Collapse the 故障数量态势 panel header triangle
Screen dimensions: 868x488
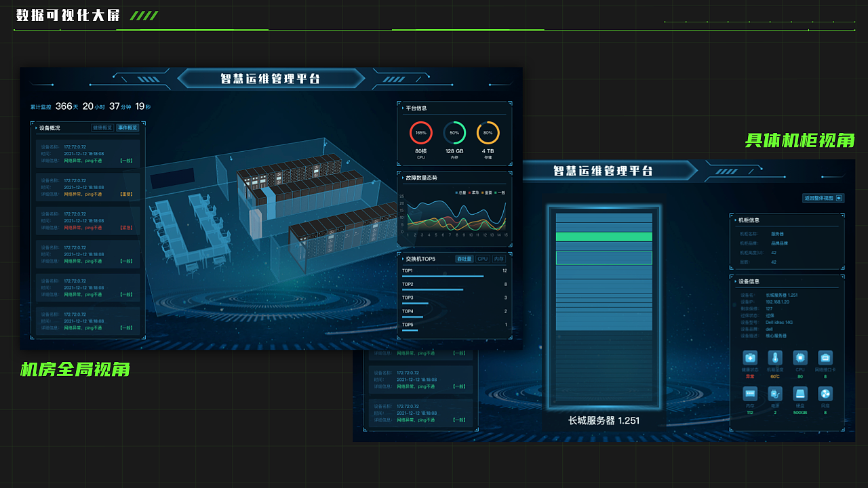click(x=402, y=178)
